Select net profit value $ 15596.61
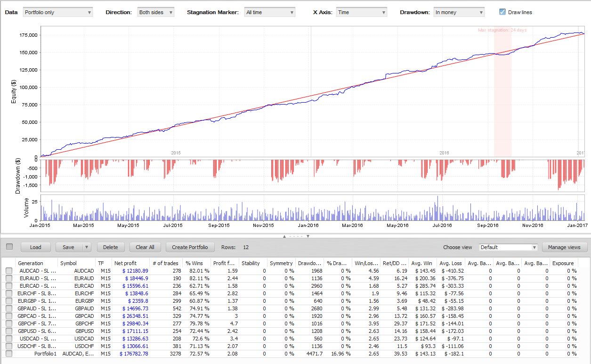Screen dimensions: 591x364 tap(135, 286)
